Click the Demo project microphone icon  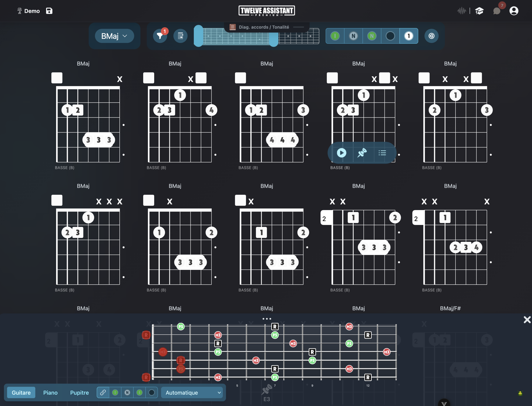[x=19, y=11]
